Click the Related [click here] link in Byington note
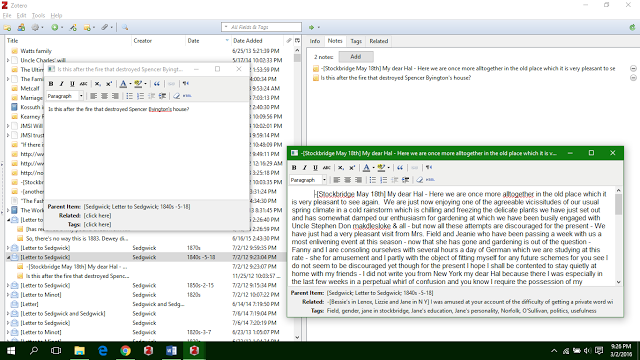 [x=97, y=216]
